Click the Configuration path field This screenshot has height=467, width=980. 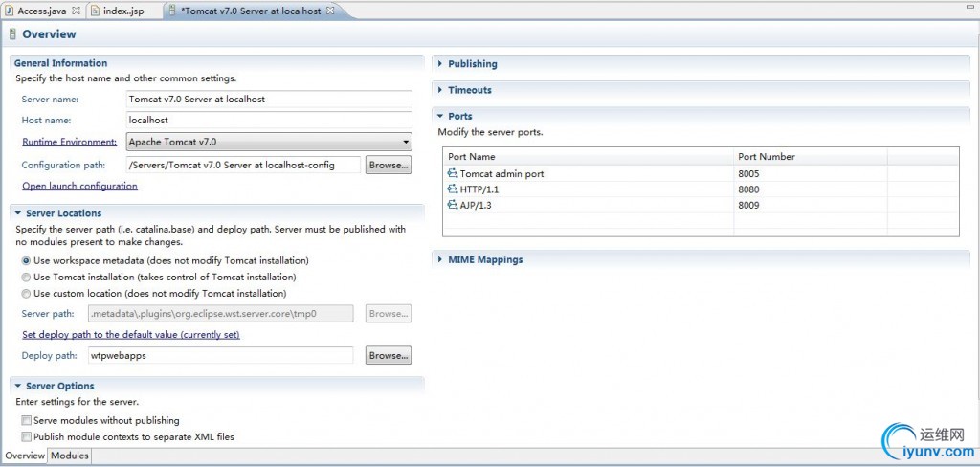243,165
